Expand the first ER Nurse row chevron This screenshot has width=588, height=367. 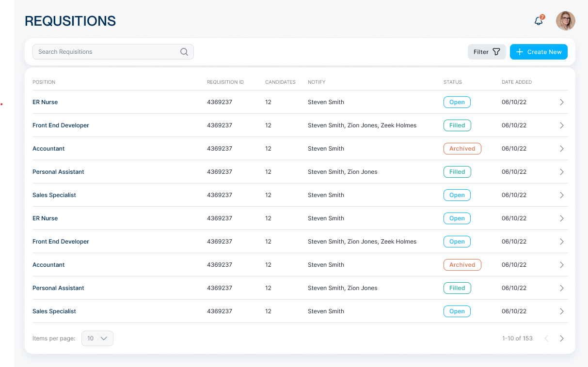click(562, 102)
